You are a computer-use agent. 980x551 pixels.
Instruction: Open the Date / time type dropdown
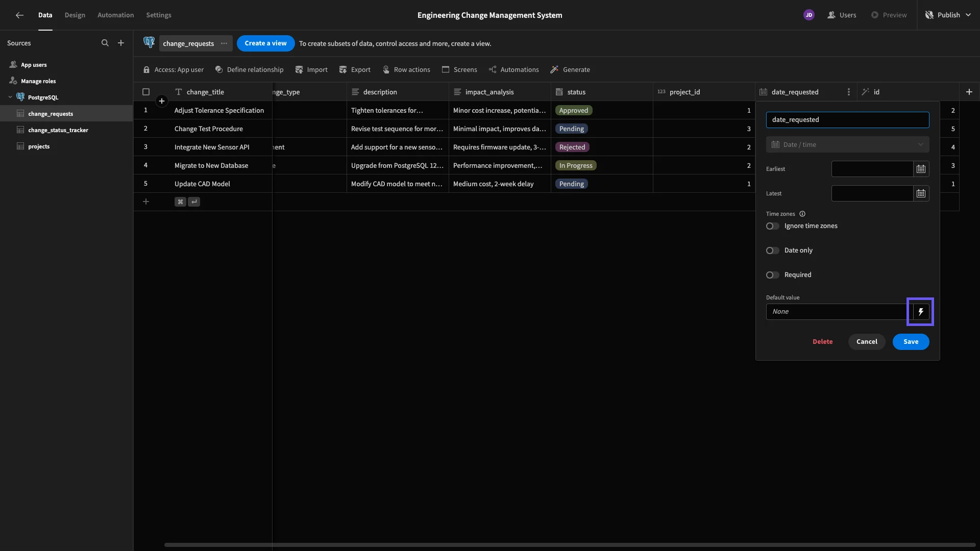pyautogui.click(x=847, y=144)
